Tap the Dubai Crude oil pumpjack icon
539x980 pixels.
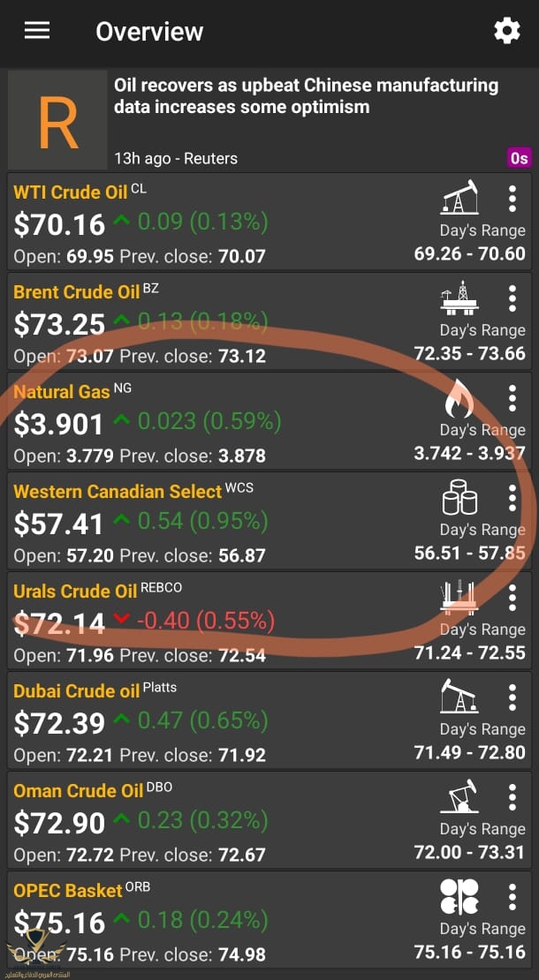(x=459, y=697)
